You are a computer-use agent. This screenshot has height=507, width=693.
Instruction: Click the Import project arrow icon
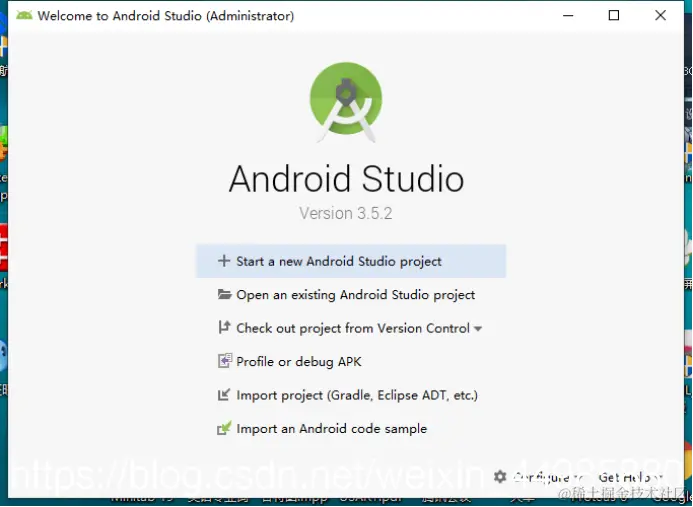point(224,395)
